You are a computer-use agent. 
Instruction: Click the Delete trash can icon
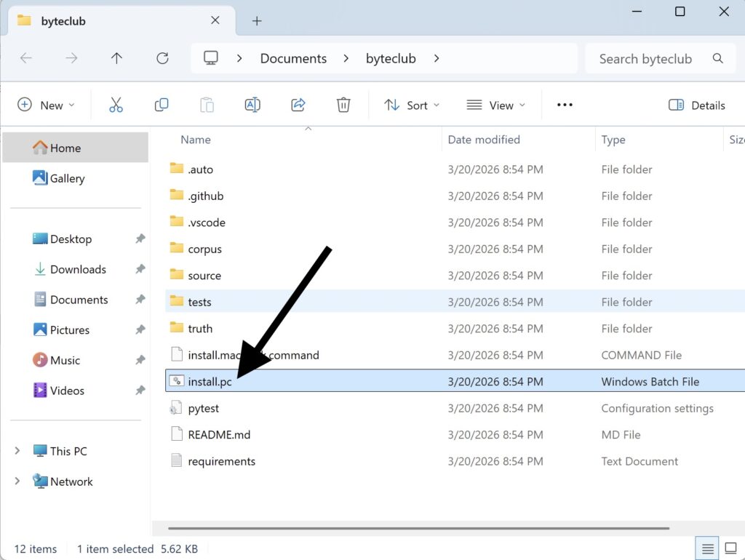pyautogui.click(x=343, y=105)
